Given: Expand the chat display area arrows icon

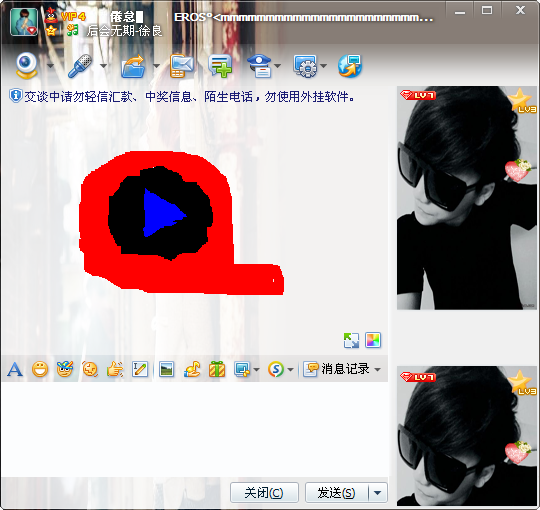Looking at the screenshot, I should [351, 340].
